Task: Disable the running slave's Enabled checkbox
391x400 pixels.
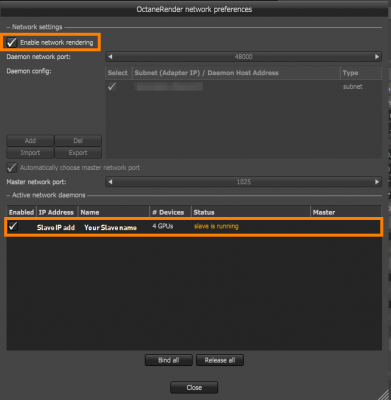Action: point(13,226)
